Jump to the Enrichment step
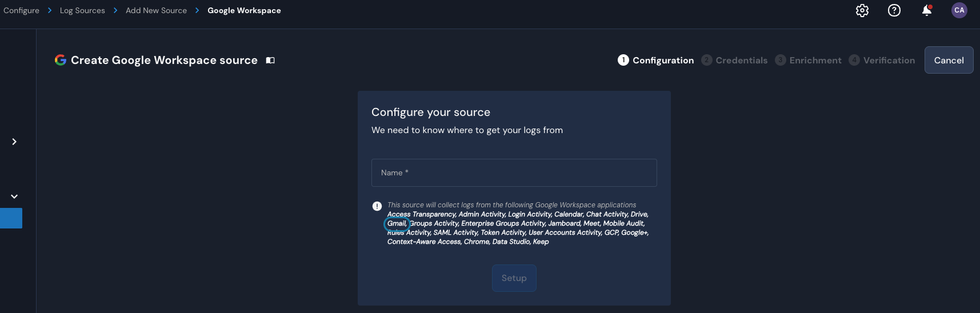 (x=809, y=60)
